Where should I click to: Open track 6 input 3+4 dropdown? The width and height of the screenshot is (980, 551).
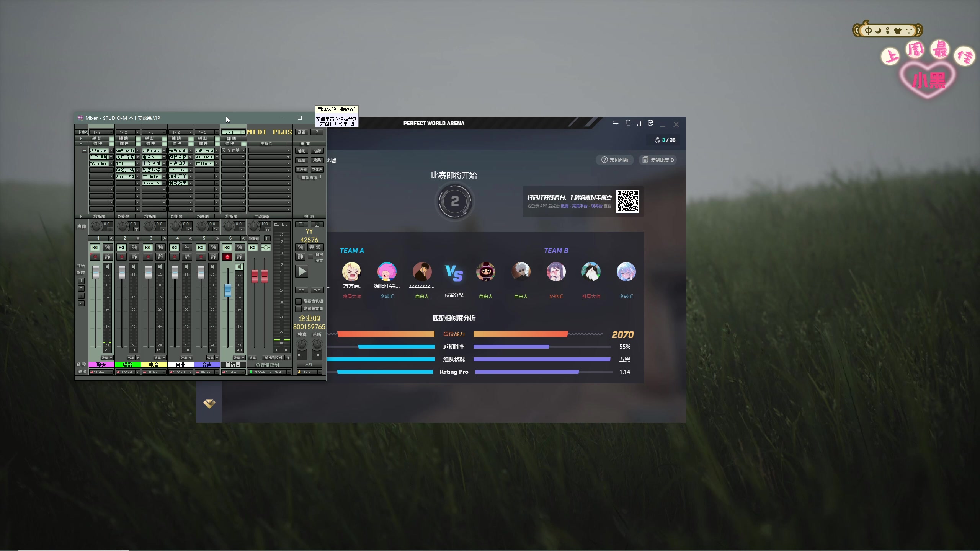(233, 132)
